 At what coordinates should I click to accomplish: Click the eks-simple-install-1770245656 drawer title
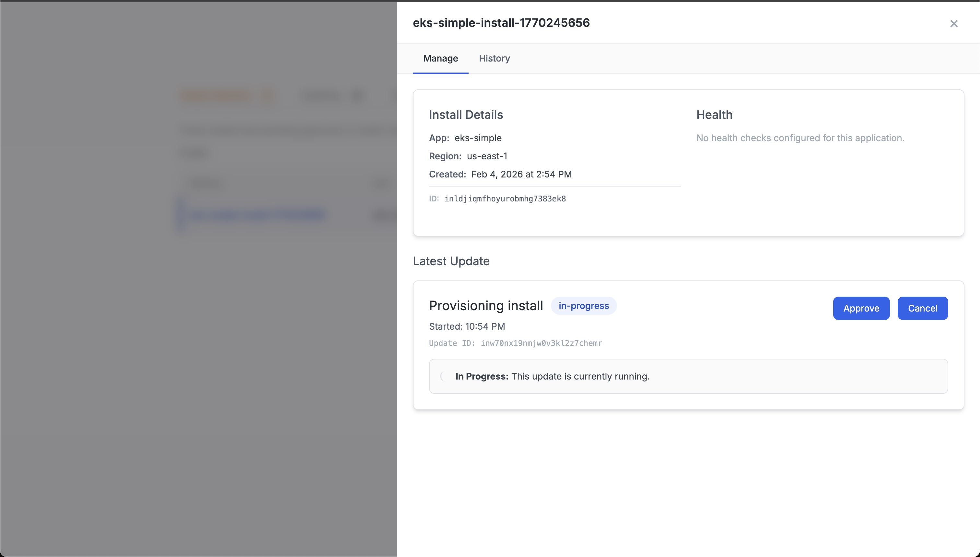coord(501,23)
